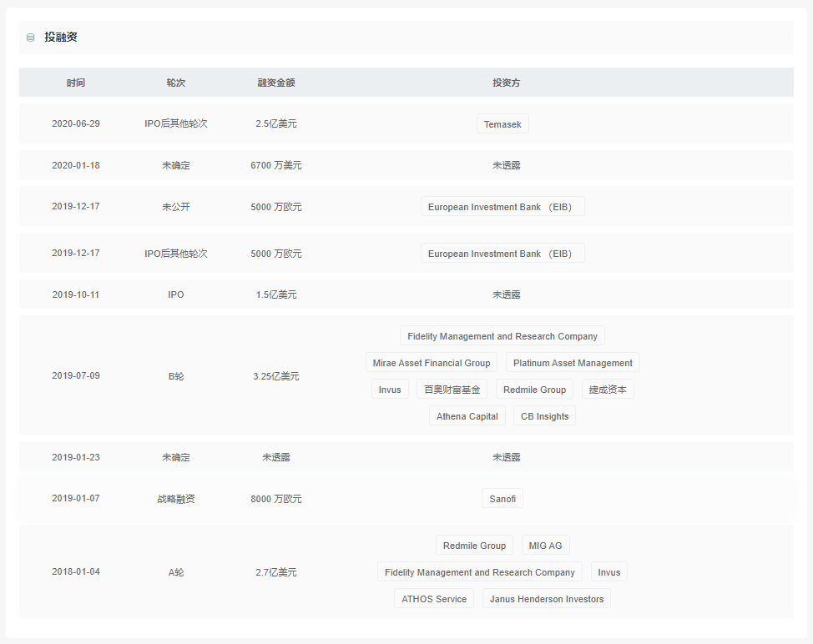Click the 投资方 column header
This screenshot has height=644, width=813.
[x=506, y=83]
